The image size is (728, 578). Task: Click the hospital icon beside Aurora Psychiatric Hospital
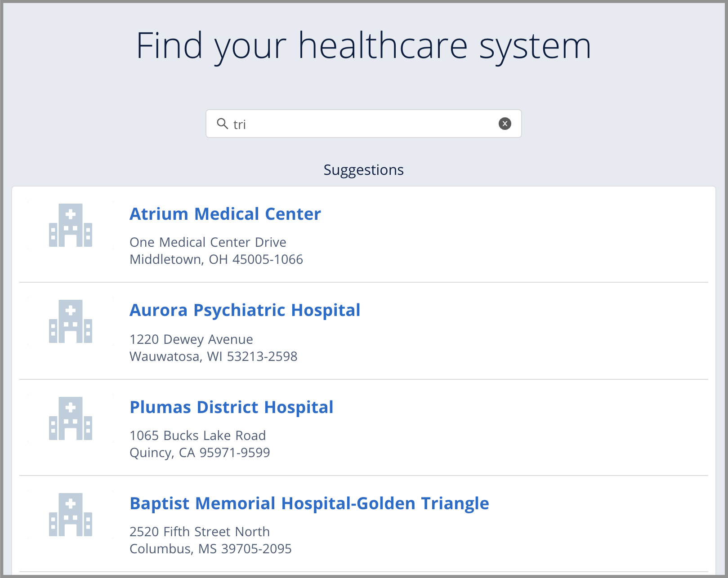[x=70, y=322]
